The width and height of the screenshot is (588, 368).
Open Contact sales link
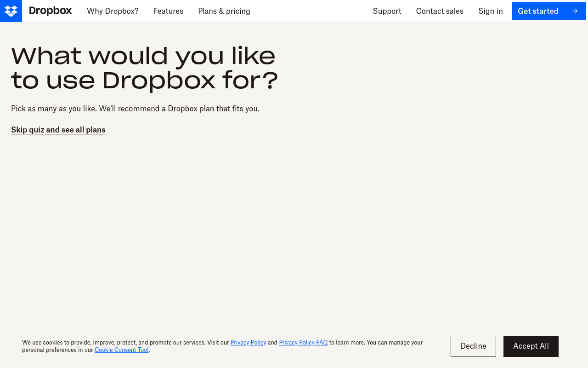pos(440,11)
